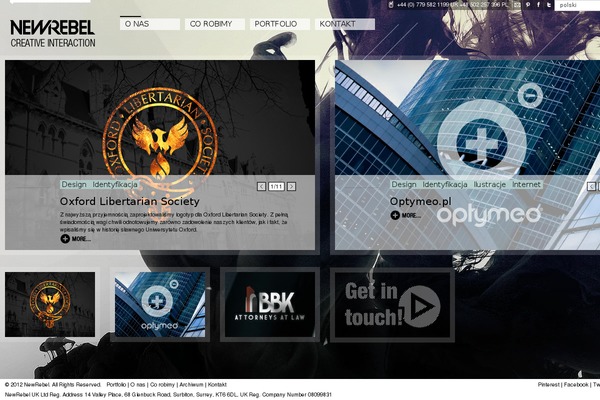
Task: Select the Optymeo thumbnail in bottom row
Action: click(x=159, y=304)
